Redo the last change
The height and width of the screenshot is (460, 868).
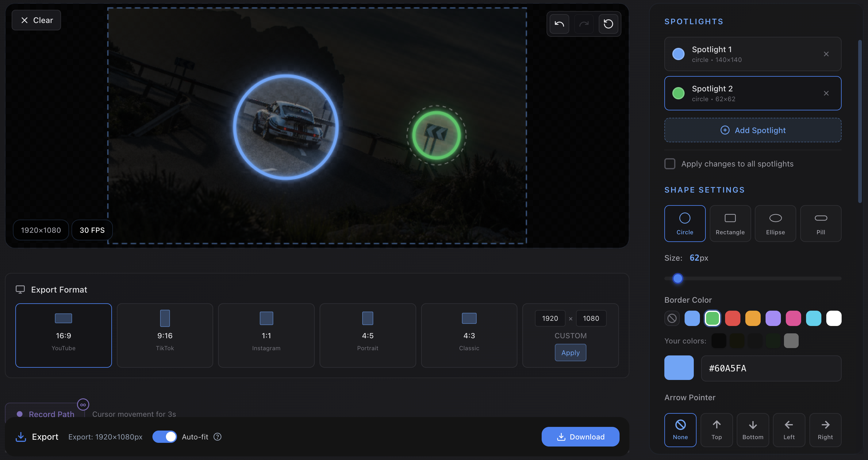(584, 24)
